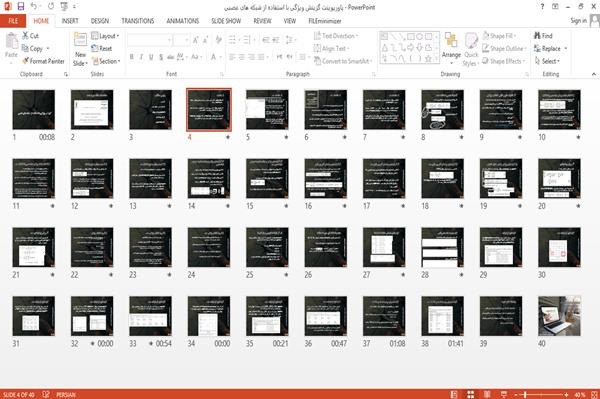The image size is (600, 399).
Task: Open the Shape Effects dropdown
Action: [503, 61]
